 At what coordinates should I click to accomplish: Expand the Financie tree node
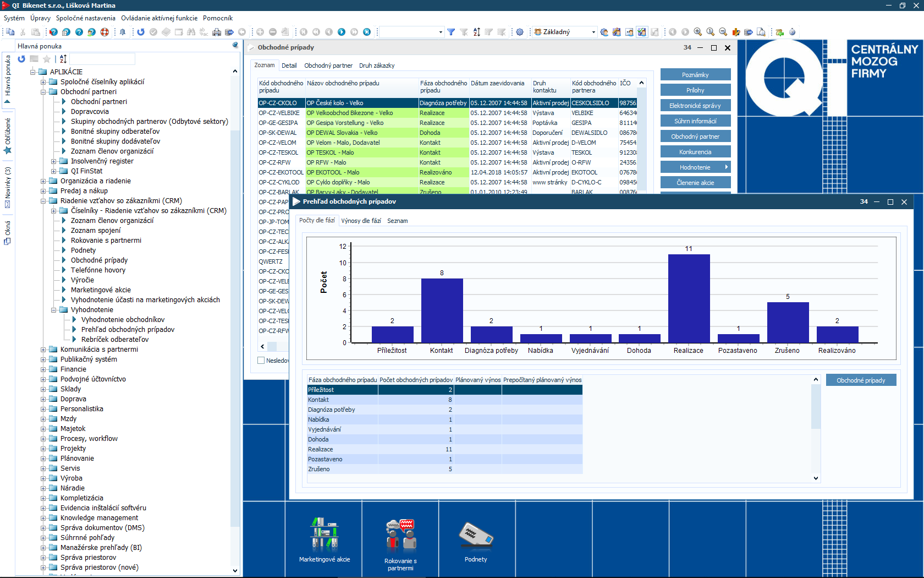click(43, 369)
